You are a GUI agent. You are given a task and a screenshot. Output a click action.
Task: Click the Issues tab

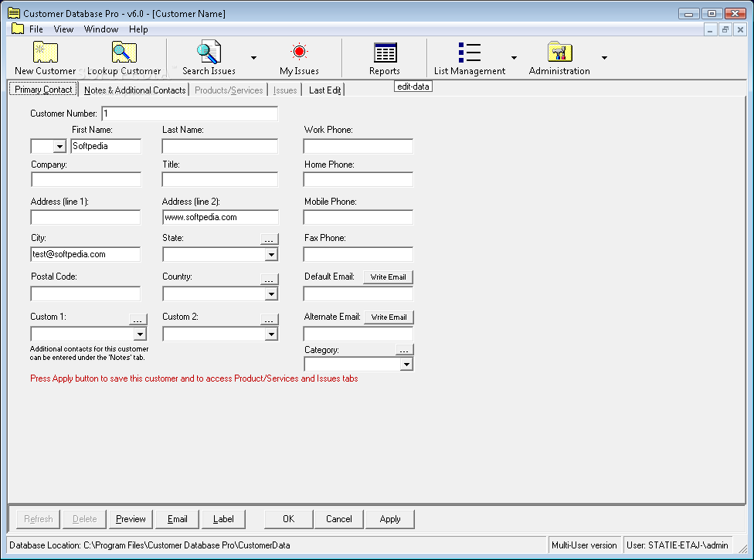coord(285,90)
